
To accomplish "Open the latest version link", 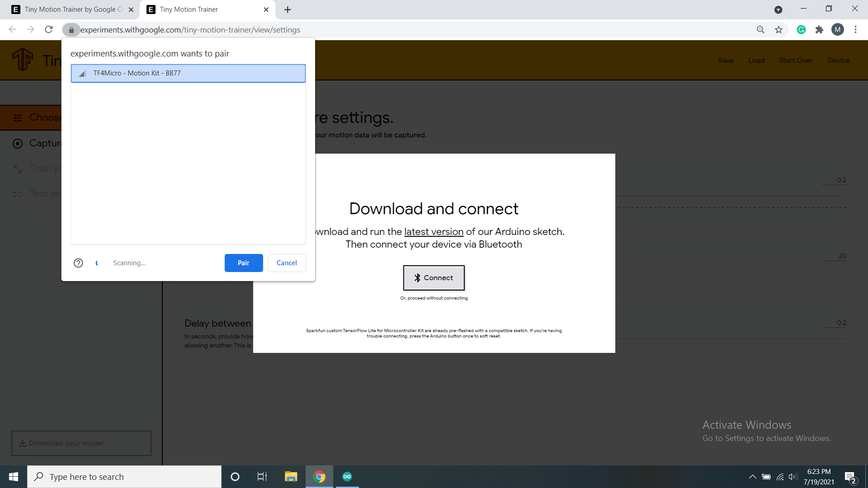I will click(434, 232).
